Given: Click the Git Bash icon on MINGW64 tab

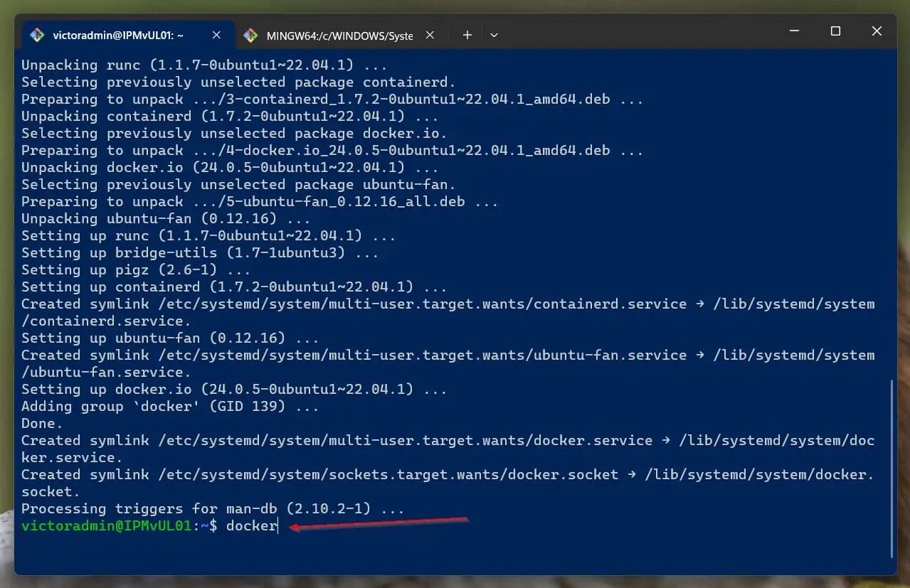Looking at the screenshot, I should point(250,35).
